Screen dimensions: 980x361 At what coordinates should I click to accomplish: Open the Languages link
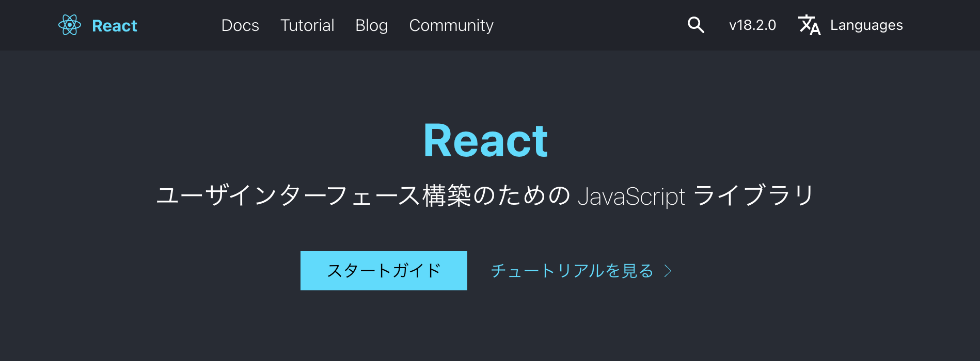(x=866, y=25)
